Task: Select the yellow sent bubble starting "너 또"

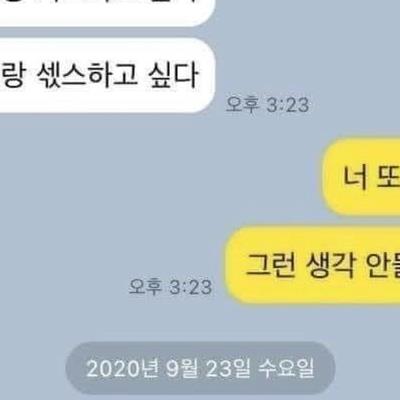Action: 361,176
